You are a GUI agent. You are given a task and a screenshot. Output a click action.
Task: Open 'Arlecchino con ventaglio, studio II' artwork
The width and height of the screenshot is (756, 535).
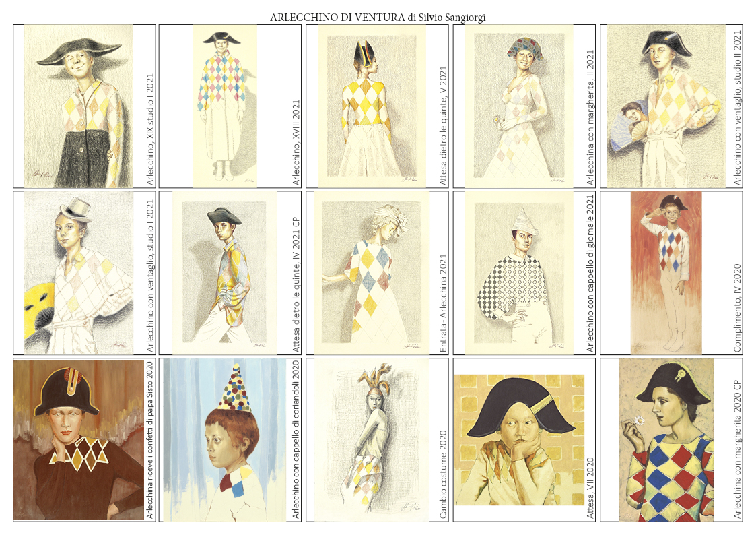click(665, 106)
